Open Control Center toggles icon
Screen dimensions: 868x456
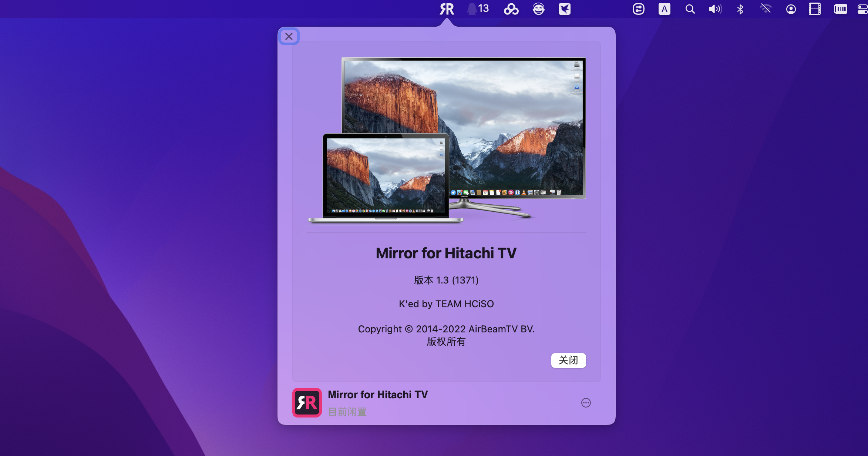click(x=863, y=9)
